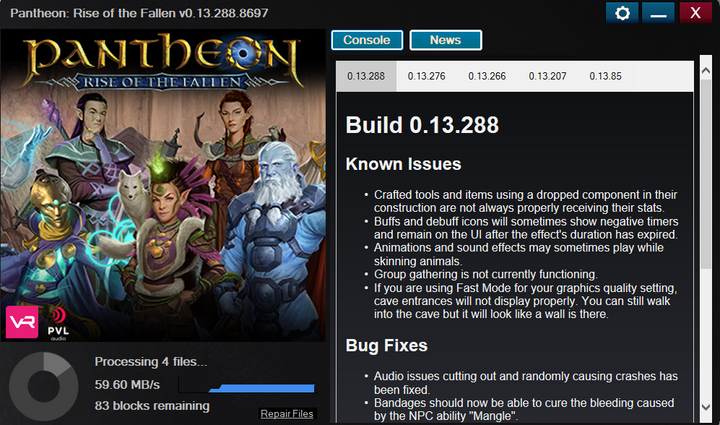
Task: Click the scrollbar up arrow
Action: 706,71
